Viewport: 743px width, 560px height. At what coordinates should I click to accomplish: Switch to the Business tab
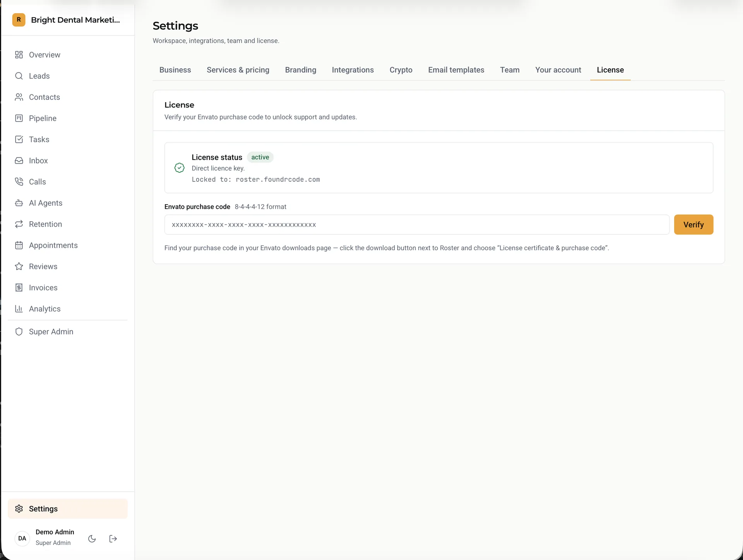click(x=175, y=70)
